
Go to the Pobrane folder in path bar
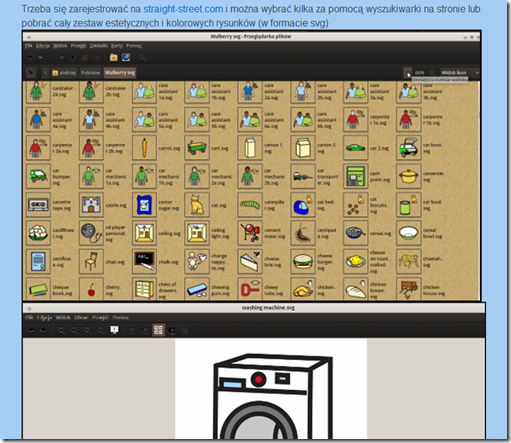click(90, 73)
